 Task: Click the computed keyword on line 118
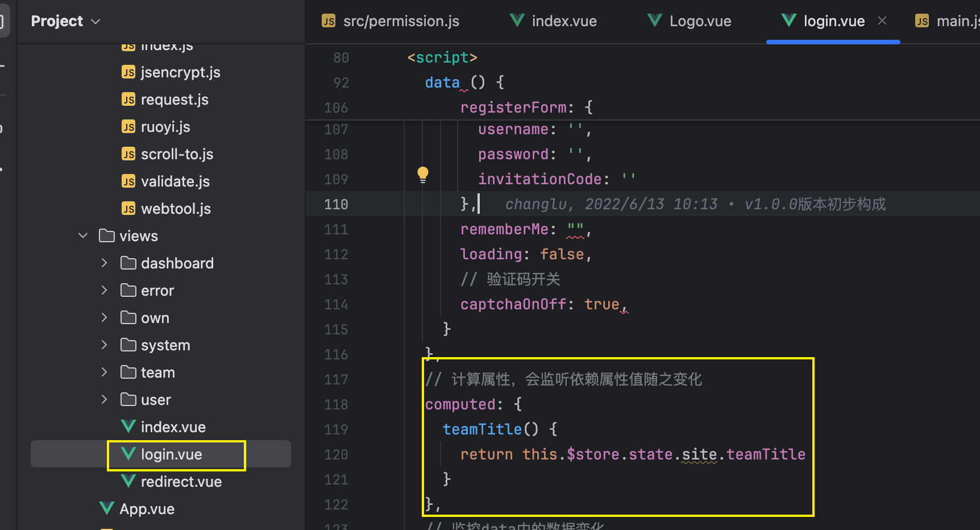click(460, 404)
